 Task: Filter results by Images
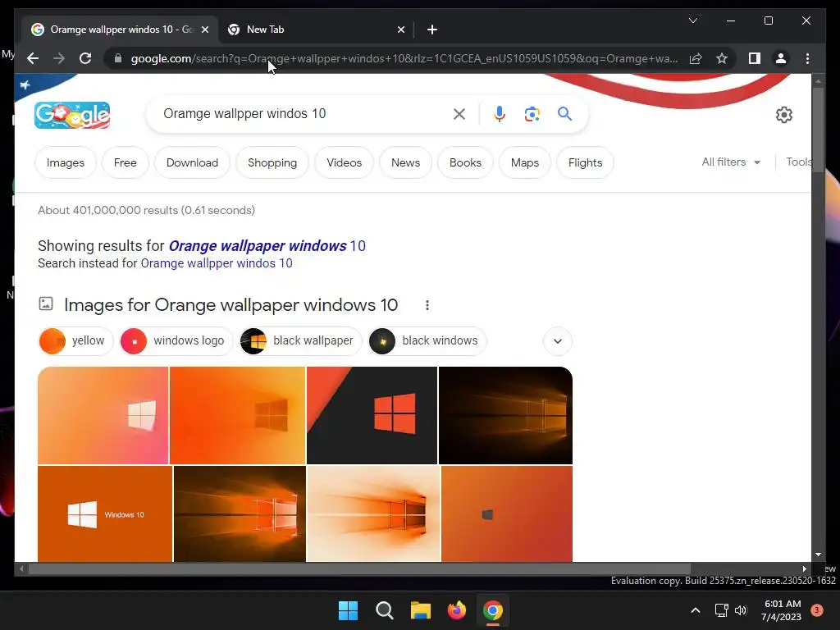[66, 162]
